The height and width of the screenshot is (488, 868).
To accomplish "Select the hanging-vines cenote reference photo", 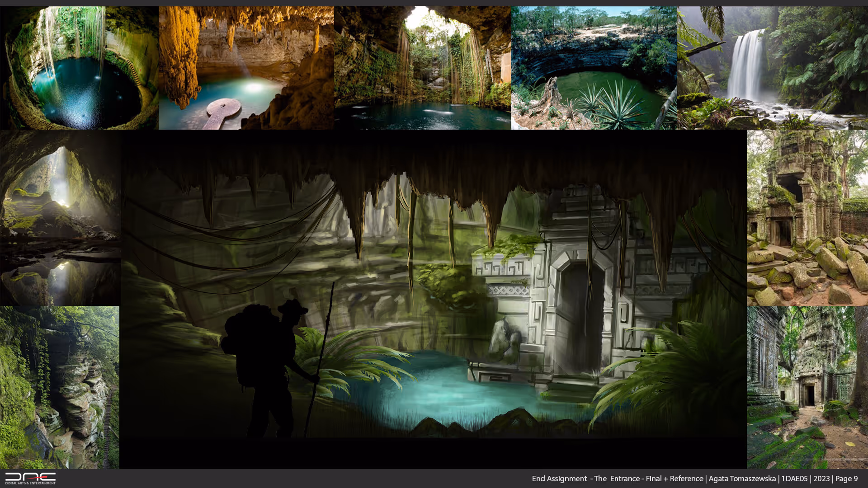I will pos(422,68).
